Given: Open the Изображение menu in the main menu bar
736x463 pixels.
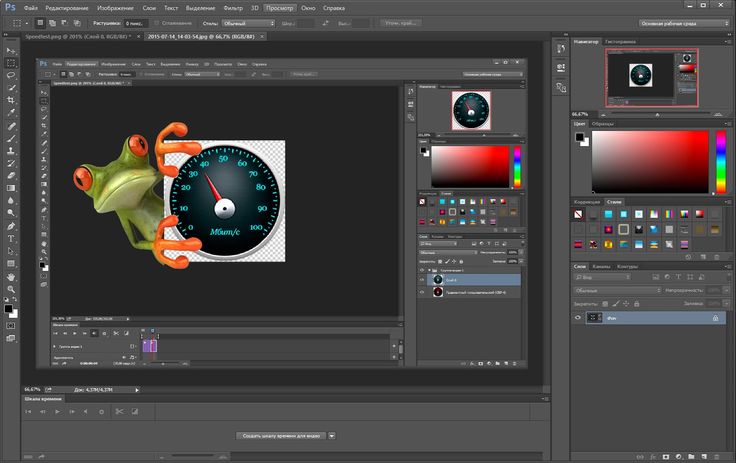Looking at the screenshot, I should (115, 8).
